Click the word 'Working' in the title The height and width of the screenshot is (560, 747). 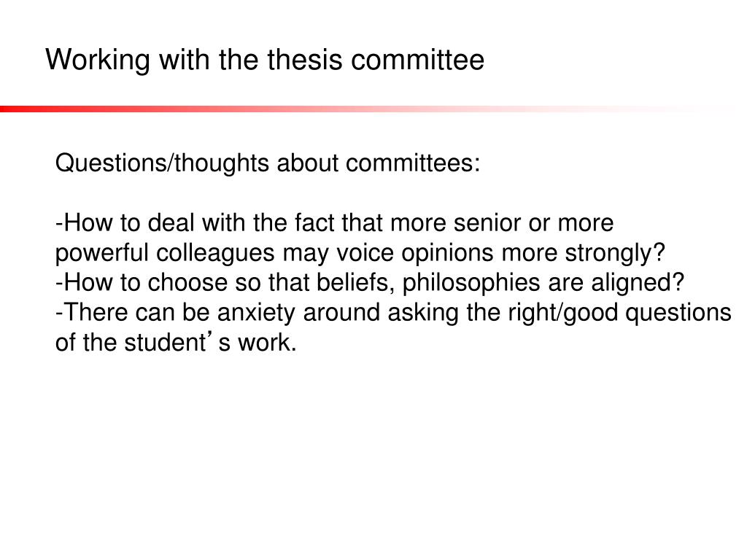[98, 61]
